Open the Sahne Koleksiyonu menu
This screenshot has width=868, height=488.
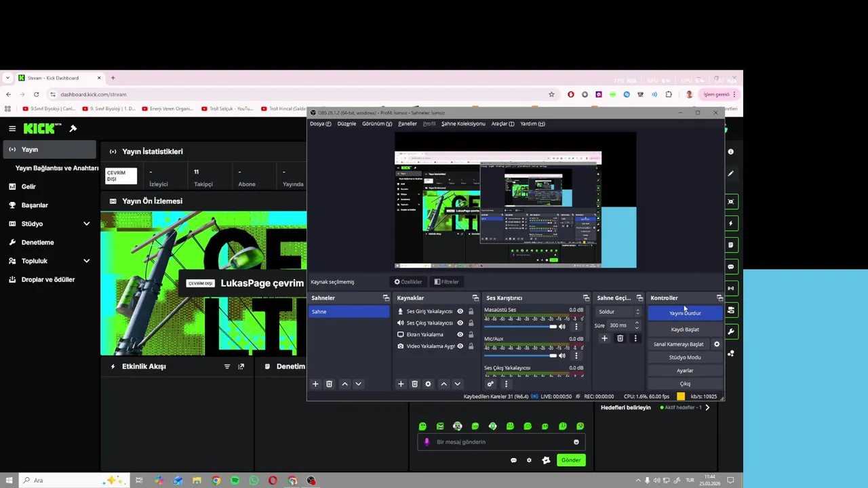pos(463,124)
